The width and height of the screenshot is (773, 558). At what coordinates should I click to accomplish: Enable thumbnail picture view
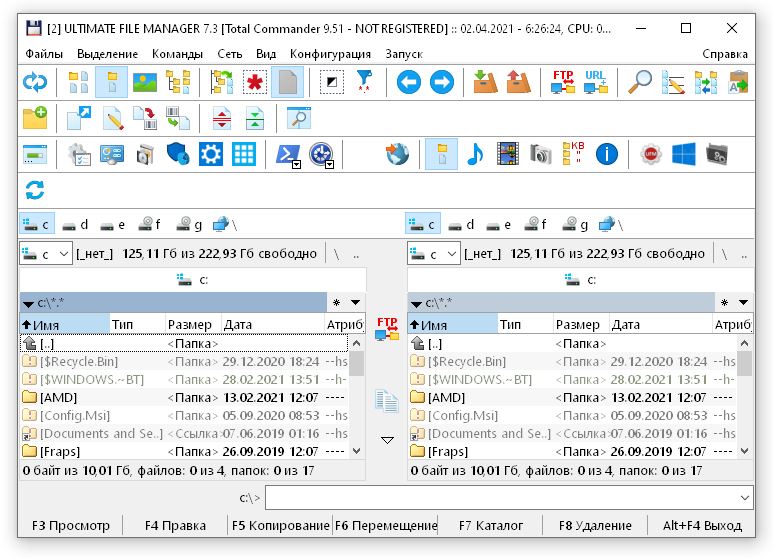pyautogui.click(x=145, y=82)
